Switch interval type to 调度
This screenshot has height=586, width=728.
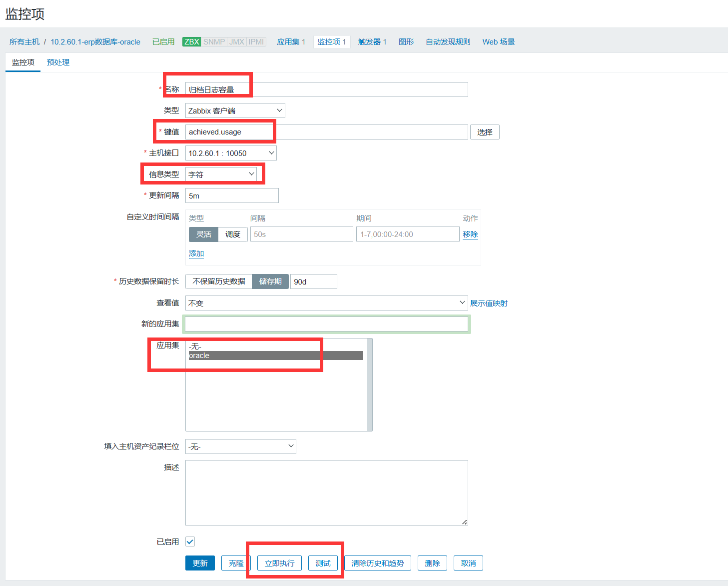232,234
